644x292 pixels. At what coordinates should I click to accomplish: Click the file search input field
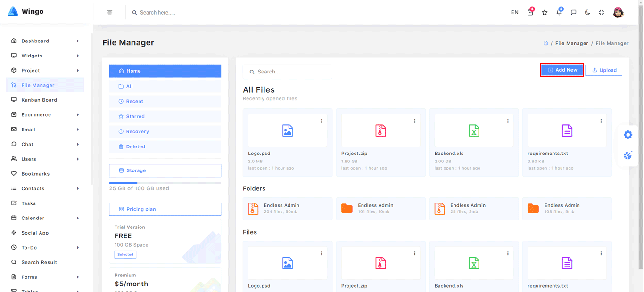288,72
